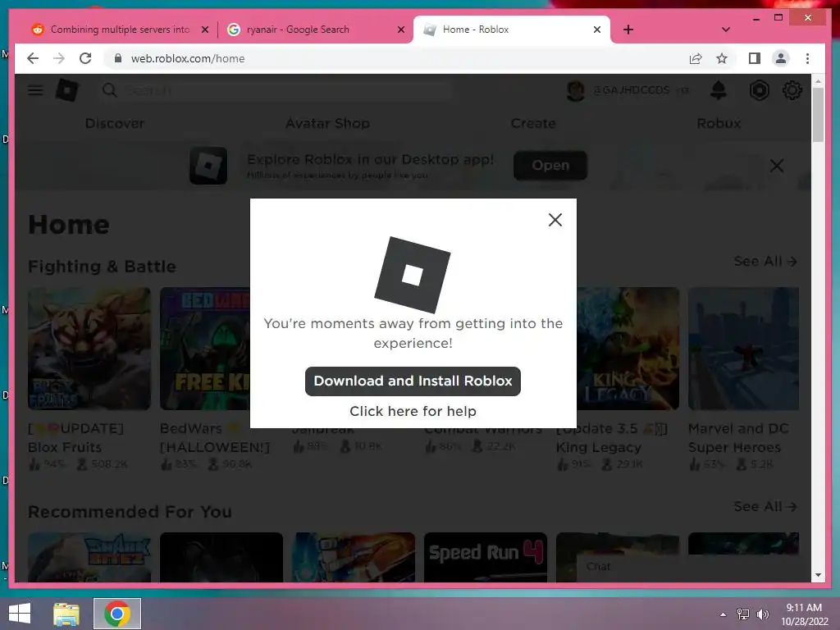Go forward in browser history
Viewport: 840px width, 630px height.
pos(59,58)
